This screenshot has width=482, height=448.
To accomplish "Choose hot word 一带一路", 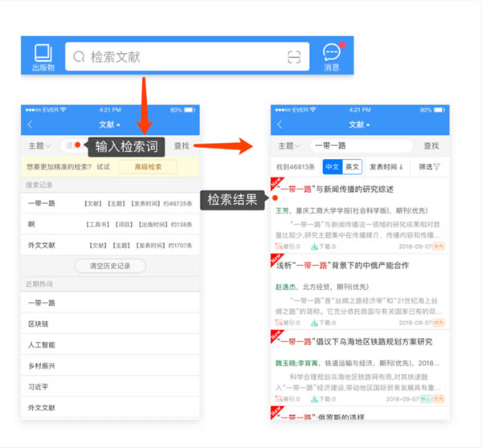I will tap(110, 303).
